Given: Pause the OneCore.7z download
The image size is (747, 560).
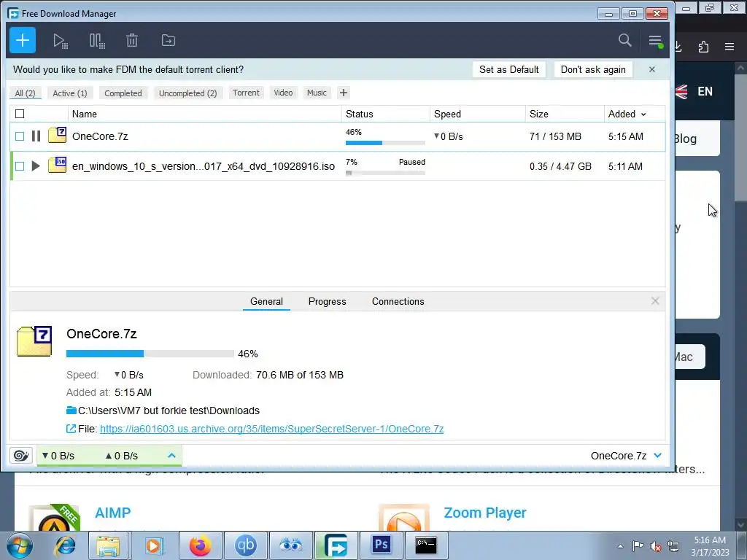Looking at the screenshot, I should point(36,136).
